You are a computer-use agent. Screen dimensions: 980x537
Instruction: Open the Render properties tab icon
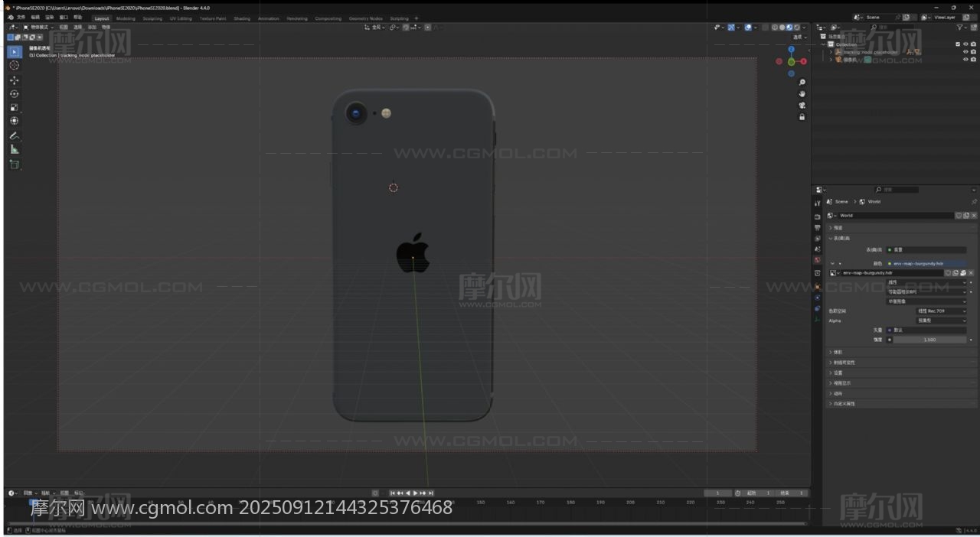818,217
